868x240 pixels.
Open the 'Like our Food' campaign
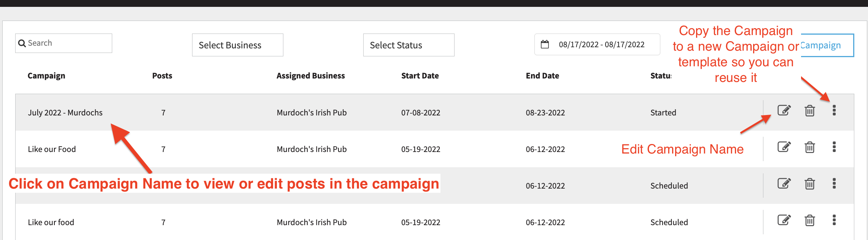coord(52,149)
